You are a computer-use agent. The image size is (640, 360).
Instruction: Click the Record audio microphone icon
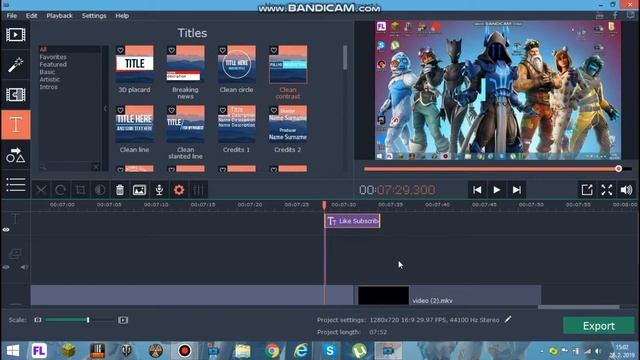click(x=159, y=190)
